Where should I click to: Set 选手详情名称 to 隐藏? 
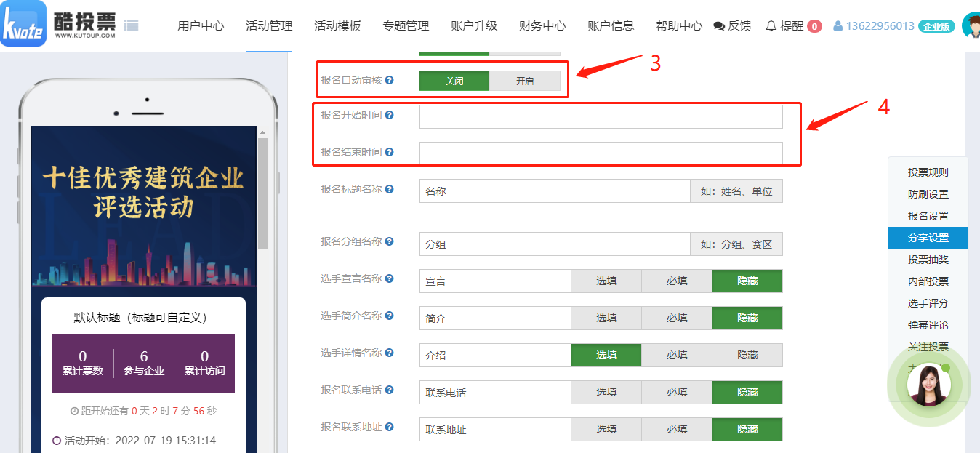[x=747, y=355]
